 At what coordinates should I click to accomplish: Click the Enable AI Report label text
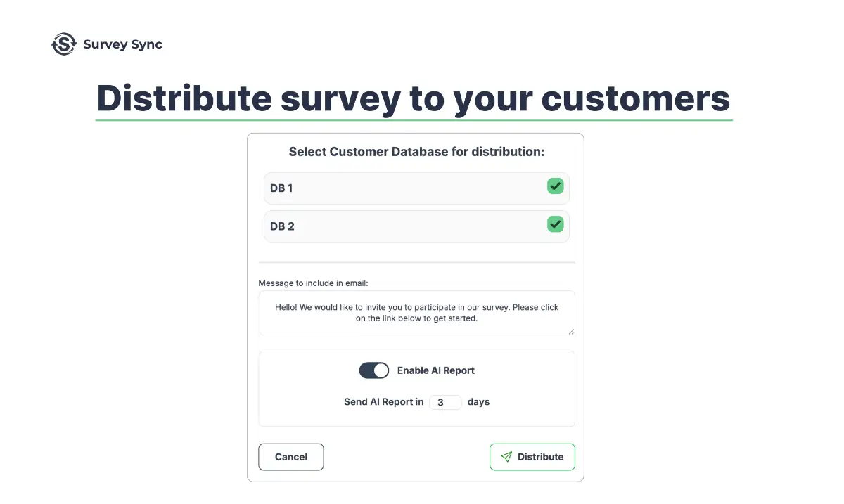point(436,370)
